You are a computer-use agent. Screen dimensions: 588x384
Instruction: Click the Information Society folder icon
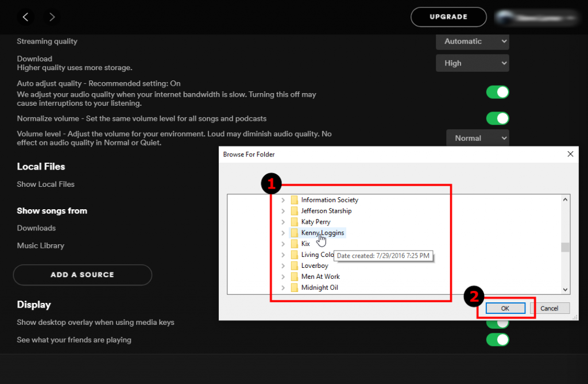pos(295,200)
